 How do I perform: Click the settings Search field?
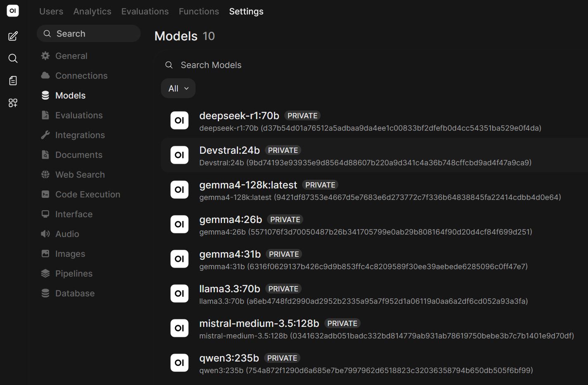pos(89,33)
